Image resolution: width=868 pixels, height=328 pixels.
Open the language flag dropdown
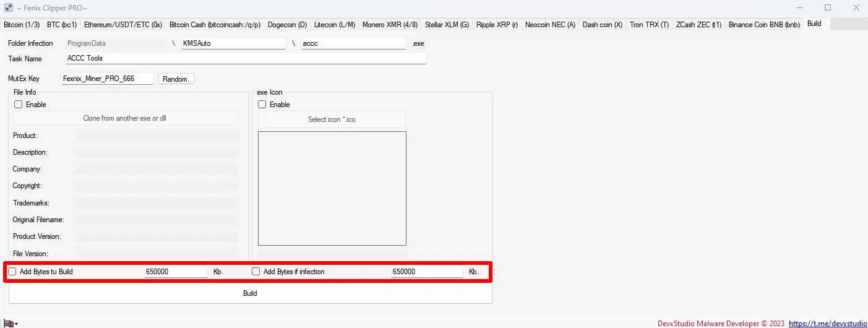click(11, 323)
